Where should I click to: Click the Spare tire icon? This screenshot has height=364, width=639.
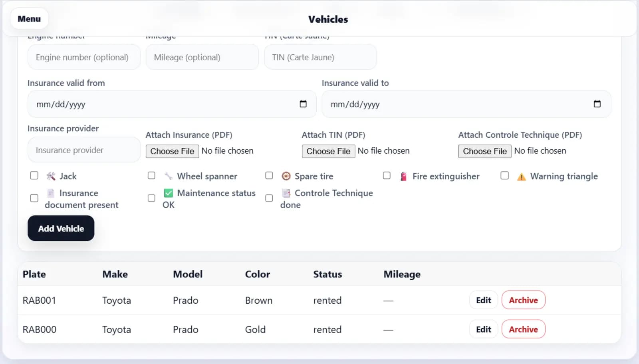point(286,176)
